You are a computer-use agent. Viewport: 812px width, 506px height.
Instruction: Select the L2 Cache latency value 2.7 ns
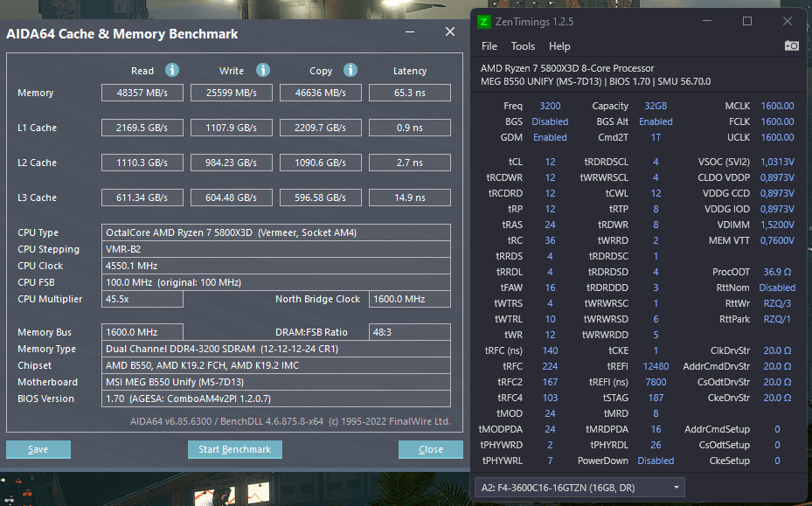point(410,163)
